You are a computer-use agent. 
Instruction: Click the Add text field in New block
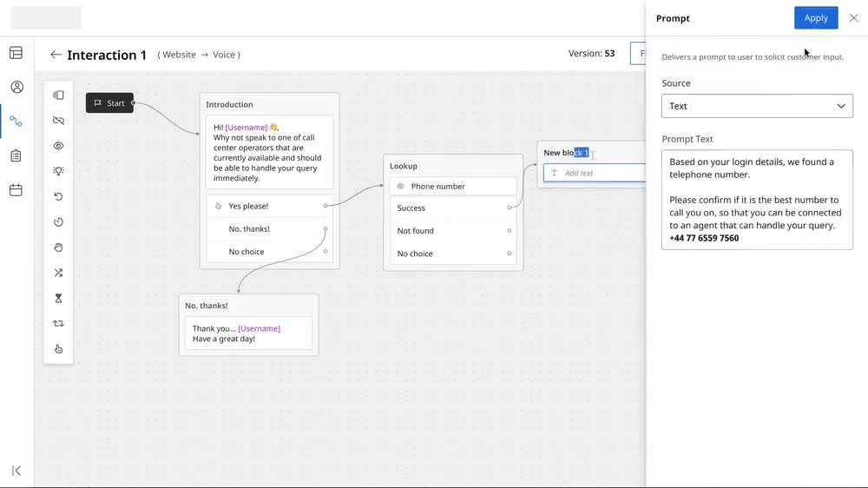tap(595, 173)
